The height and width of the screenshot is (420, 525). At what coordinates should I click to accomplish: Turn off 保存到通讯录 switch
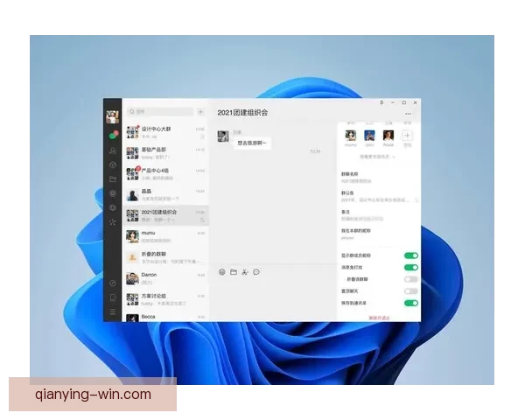point(410,303)
